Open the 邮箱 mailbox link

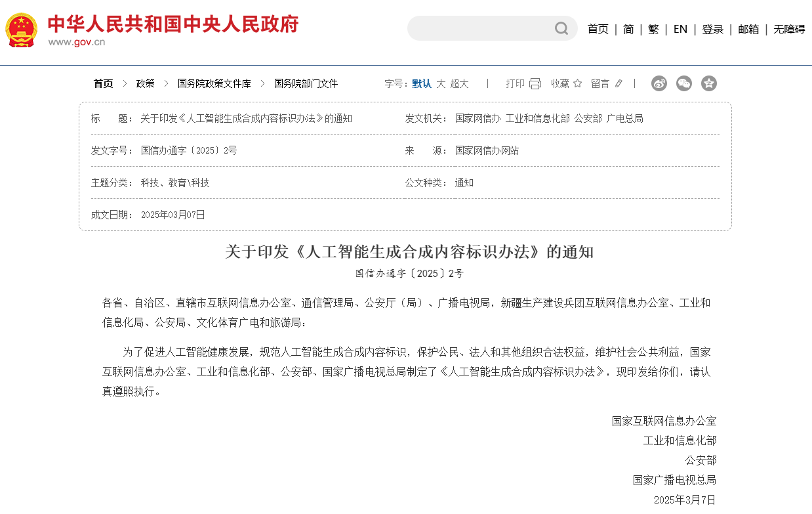[x=748, y=29]
